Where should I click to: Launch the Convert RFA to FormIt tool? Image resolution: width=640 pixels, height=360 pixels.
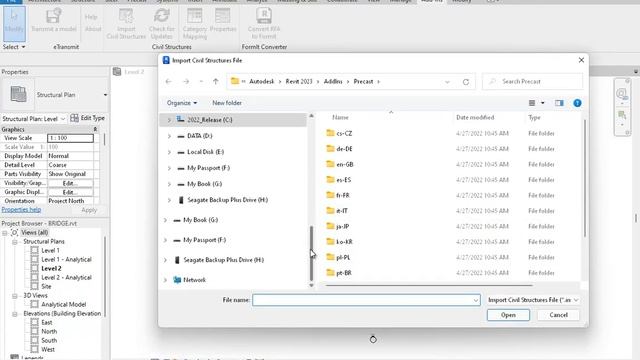tap(264, 24)
